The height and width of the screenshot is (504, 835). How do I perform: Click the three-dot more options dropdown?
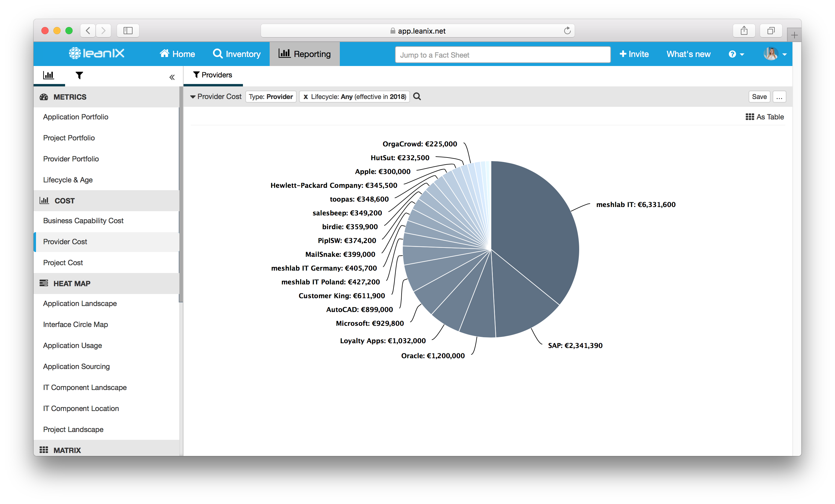point(780,96)
